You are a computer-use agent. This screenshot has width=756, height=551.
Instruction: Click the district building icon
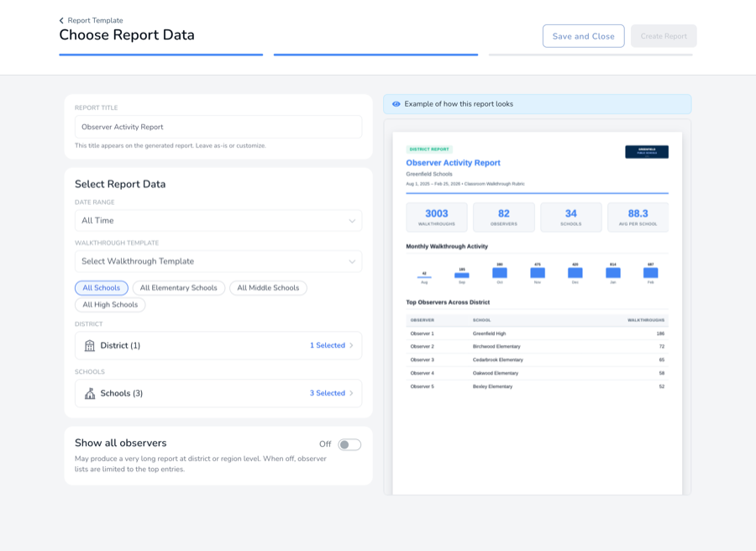click(90, 346)
